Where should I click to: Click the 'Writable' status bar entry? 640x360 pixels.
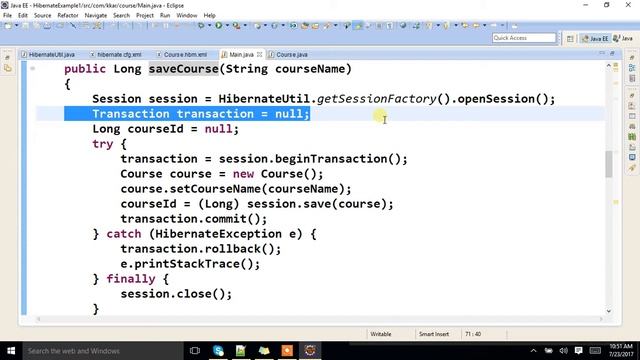coord(381,334)
